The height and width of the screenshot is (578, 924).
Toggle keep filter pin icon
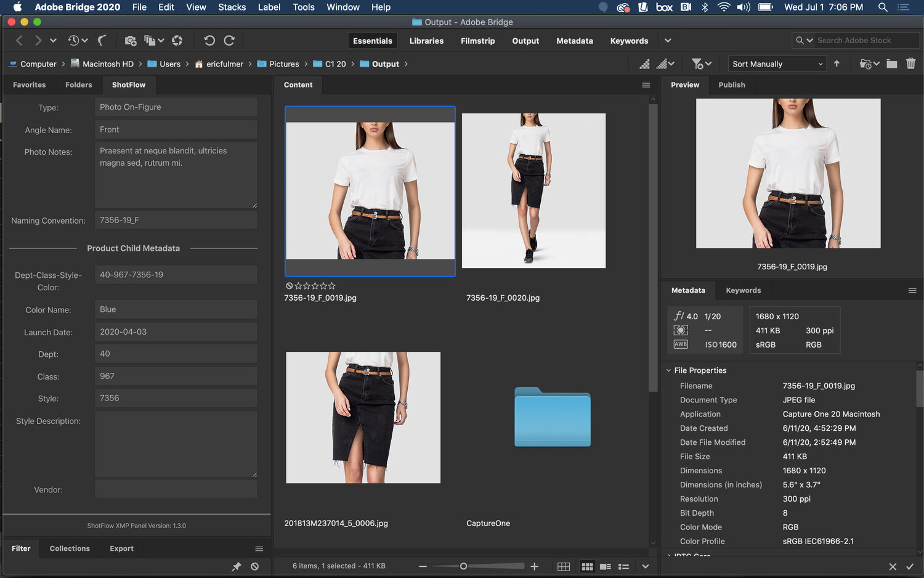tap(237, 566)
